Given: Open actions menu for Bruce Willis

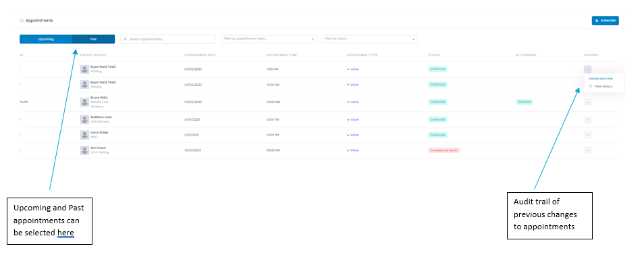Looking at the screenshot, I should pyautogui.click(x=587, y=102).
